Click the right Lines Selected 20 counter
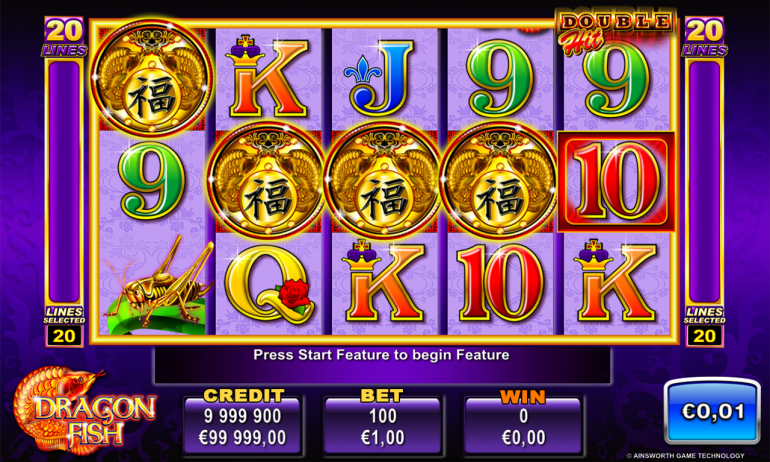This screenshot has width=770, height=462. [705, 326]
